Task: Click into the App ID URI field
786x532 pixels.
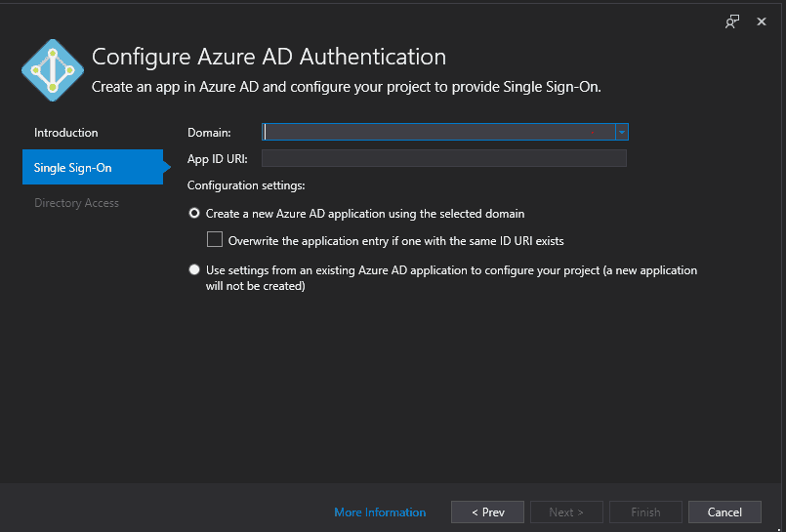Action: click(444, 158)
